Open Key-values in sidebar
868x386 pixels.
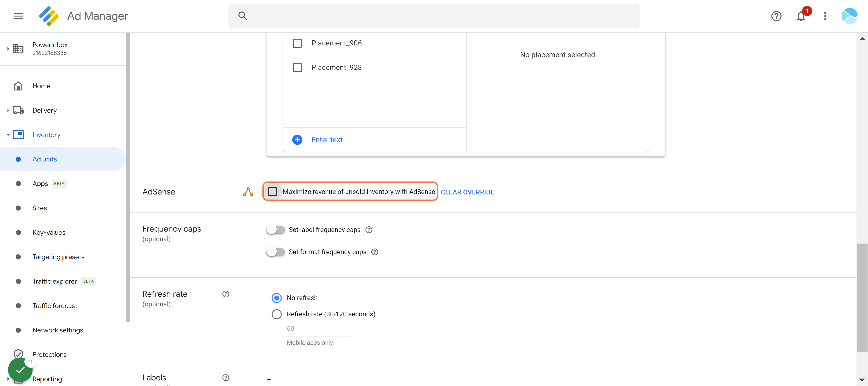tap(63, 233)
